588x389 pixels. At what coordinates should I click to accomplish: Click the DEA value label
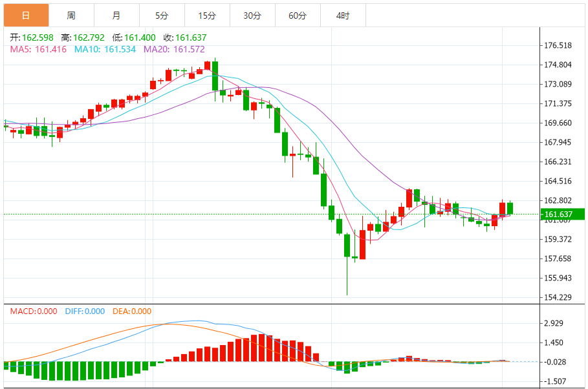tap(132, 311)
